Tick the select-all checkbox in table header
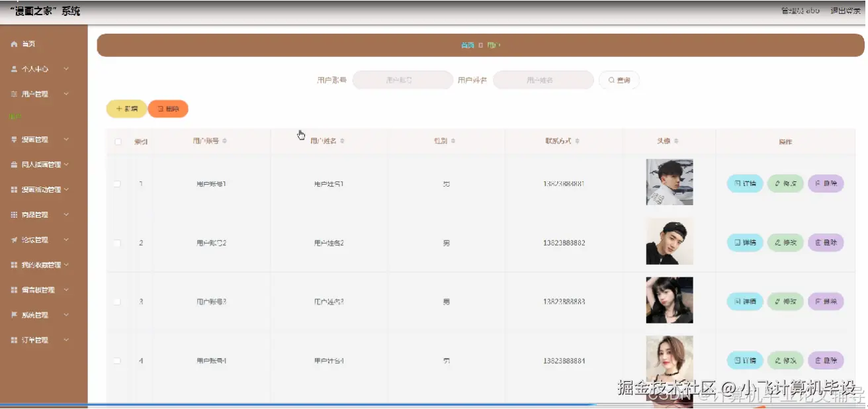Image resolution: width=868 pixels, height=409 pixels. click(x=118, y=142)
